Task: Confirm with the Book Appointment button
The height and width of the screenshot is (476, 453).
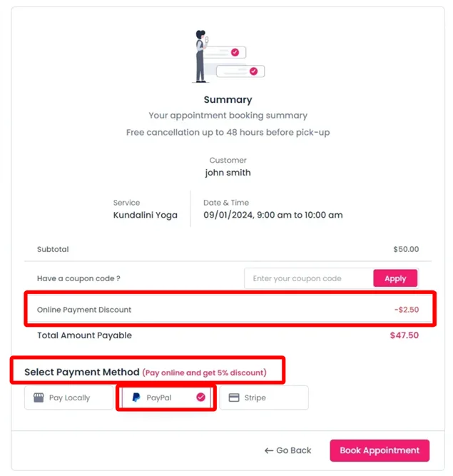Action: (x=379, y=450)
